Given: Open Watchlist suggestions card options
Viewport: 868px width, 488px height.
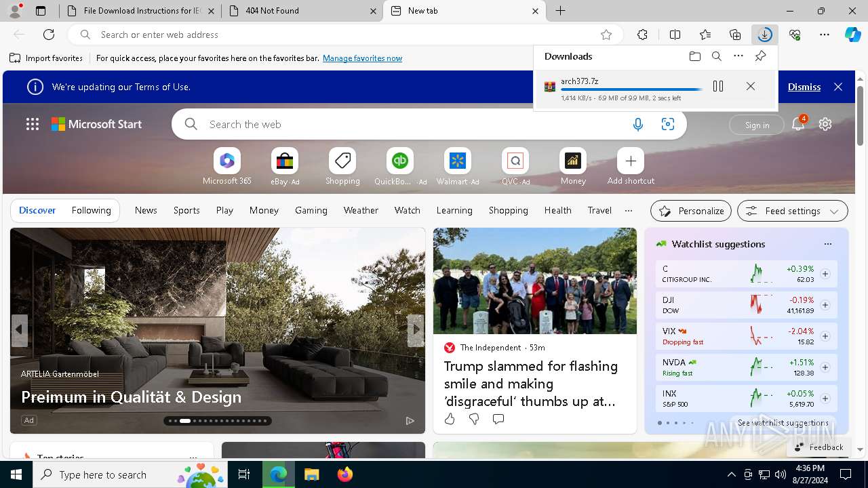Looking at the screenshot, I should [827, 244].
